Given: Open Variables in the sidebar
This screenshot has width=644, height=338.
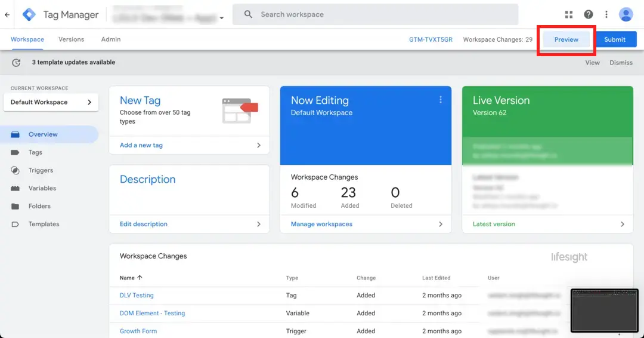Looking at the screenshot, I should pos(42,188).
